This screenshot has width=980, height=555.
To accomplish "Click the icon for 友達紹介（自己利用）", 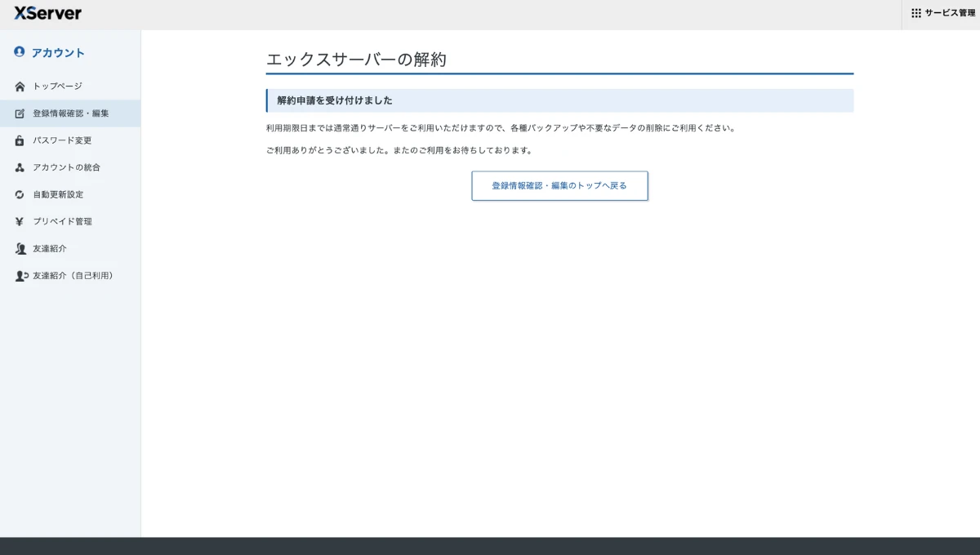I will (x=22, y=276).
